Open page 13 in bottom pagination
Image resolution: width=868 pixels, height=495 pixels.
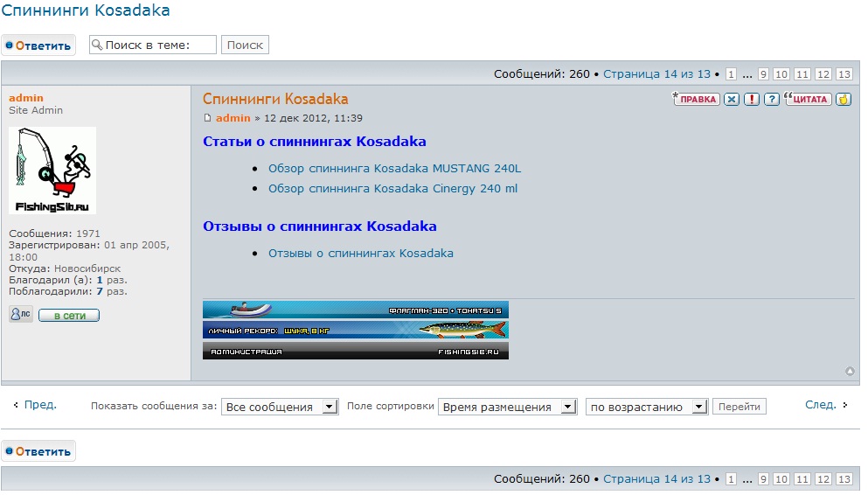[844, 479]
